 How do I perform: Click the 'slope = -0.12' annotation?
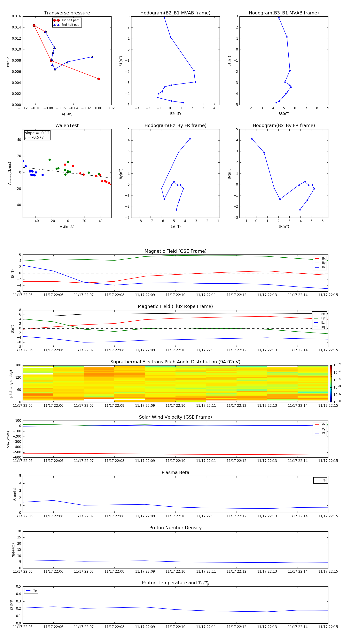(37, 133)
